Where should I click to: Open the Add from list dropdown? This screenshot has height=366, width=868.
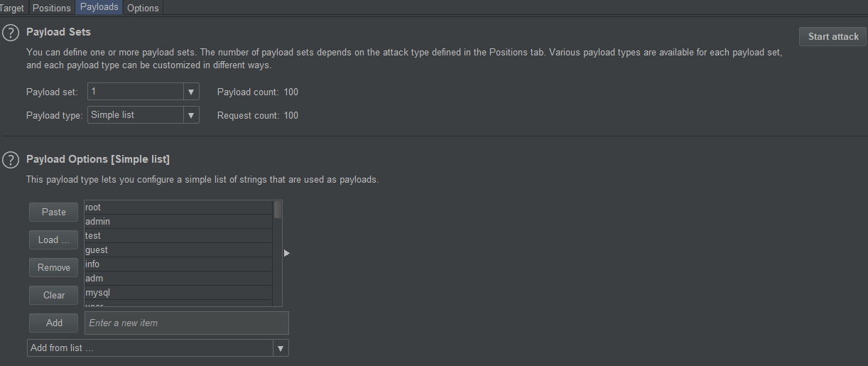click(x=281, y=348)
